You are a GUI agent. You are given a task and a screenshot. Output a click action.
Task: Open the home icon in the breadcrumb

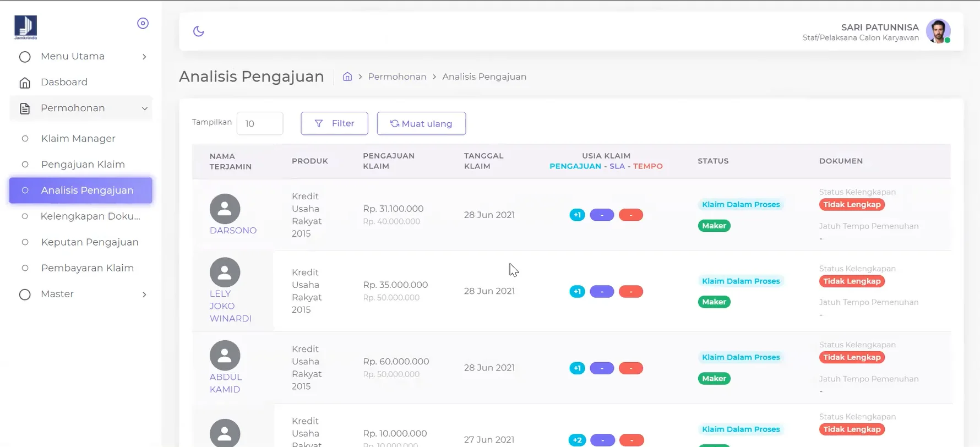pyautogui.click(x=347, y=77)
